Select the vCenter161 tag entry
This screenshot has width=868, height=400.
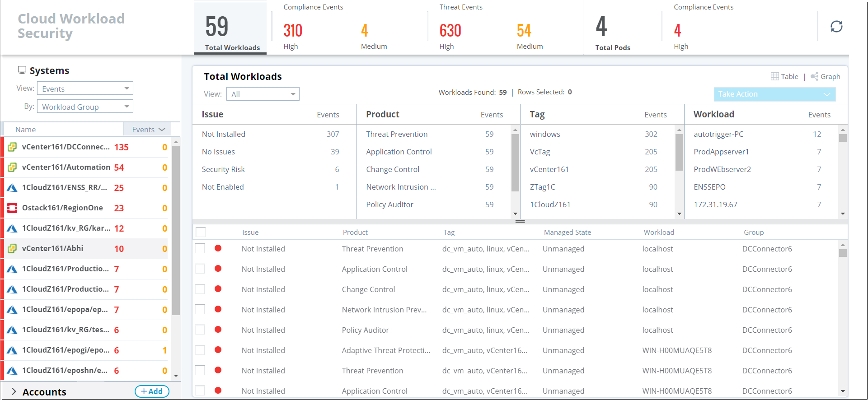pos(549,169)
